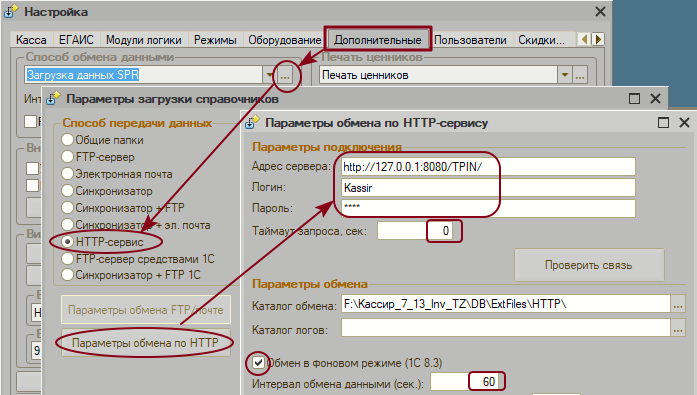Click the Печать ценников combo field
This screenshot has height=395, width=697.
(438, 75)
